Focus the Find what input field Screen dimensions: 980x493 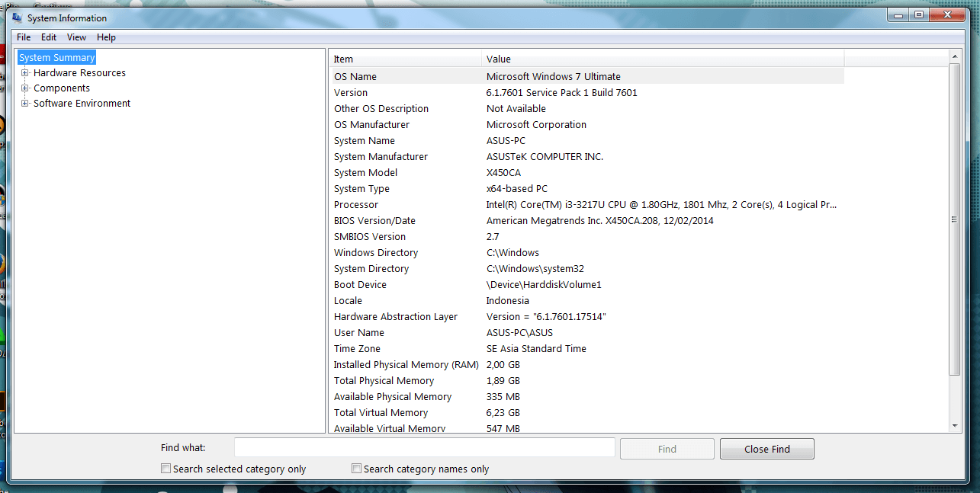click(x=425, y=448)
